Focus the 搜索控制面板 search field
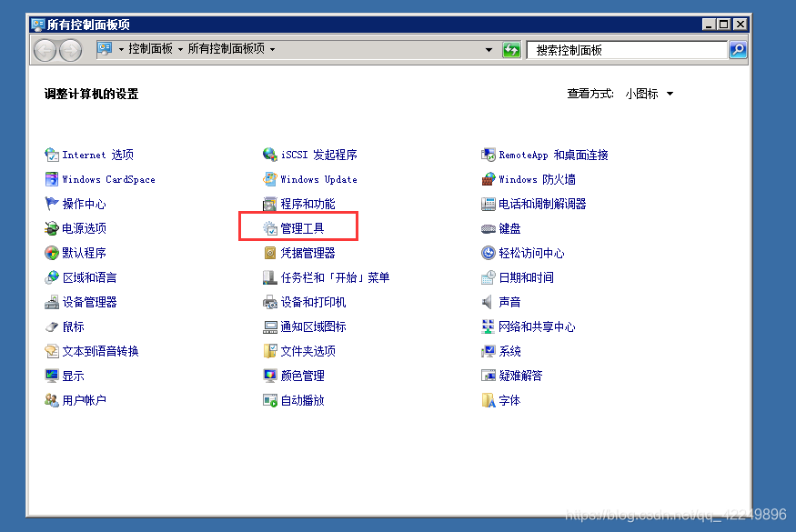This screenshot has width=796, height=532. pyautogui.click(x=628, y=50)
